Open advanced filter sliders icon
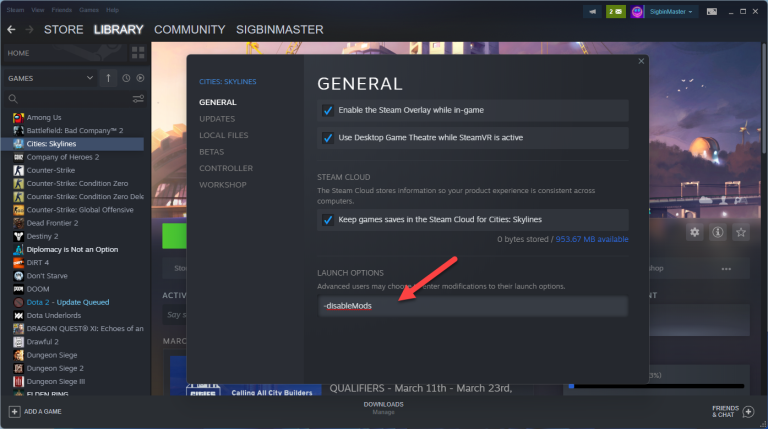The image size is (768, 429). pyautogui.click(x=138, y=99)
